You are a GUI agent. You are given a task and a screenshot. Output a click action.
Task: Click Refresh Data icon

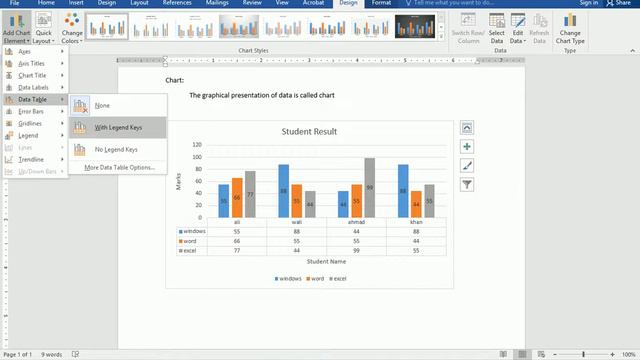pyautogui.click(x=539, y=28)
